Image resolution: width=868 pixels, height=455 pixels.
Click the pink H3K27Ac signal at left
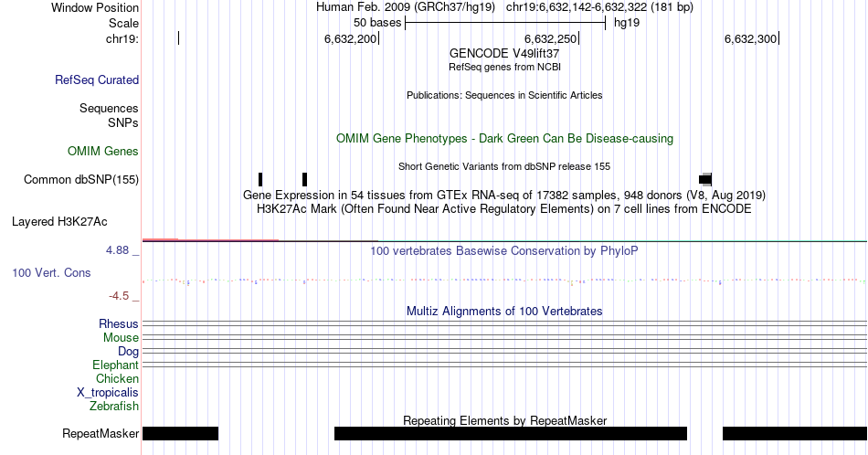210,239
